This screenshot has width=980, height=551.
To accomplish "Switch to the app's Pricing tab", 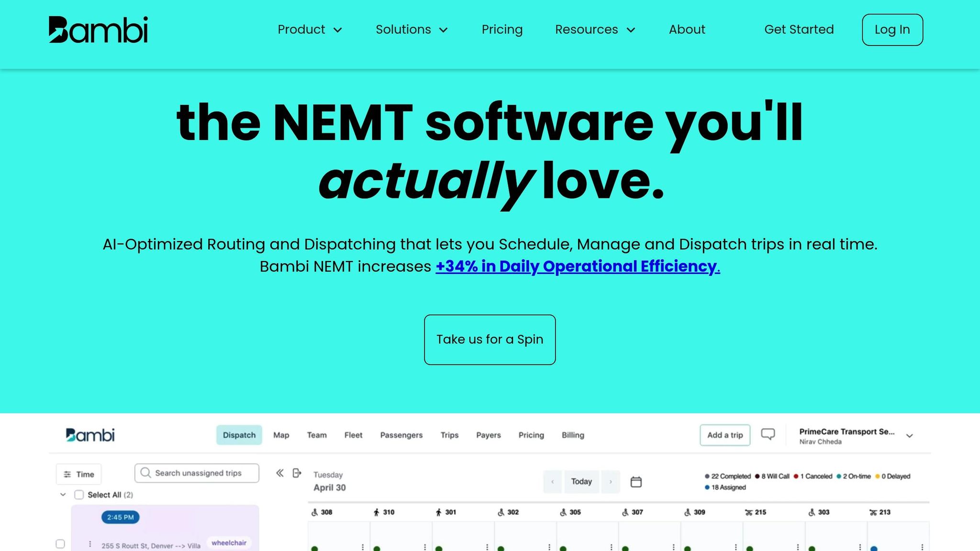I will click(x=531, y=435).
